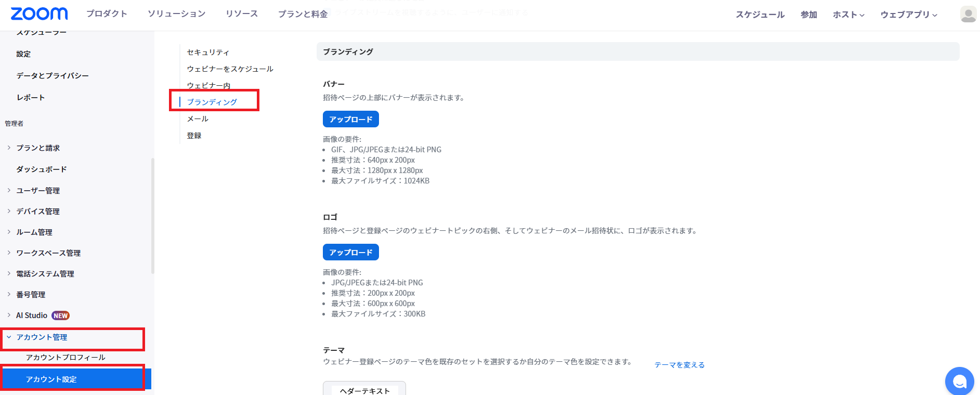Click the NEW badge beside AI Studio
This screenshot has width=980, height=395.
(60, 315)
